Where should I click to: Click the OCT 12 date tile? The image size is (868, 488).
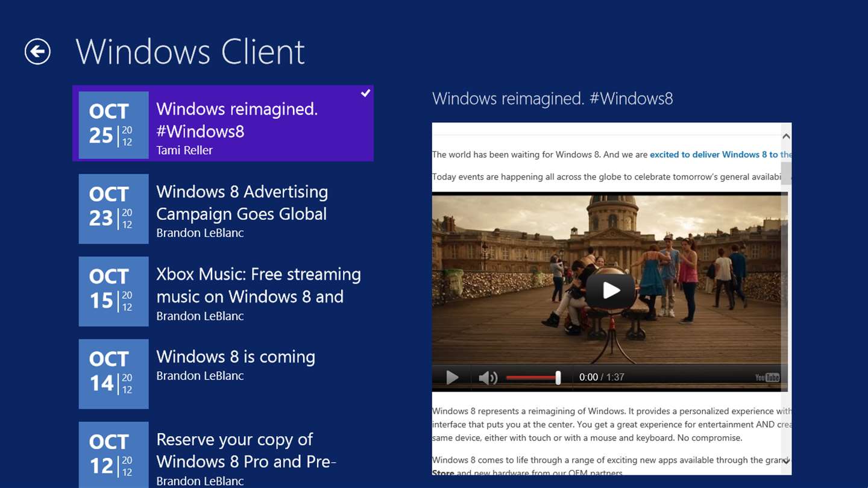point(113,455)
